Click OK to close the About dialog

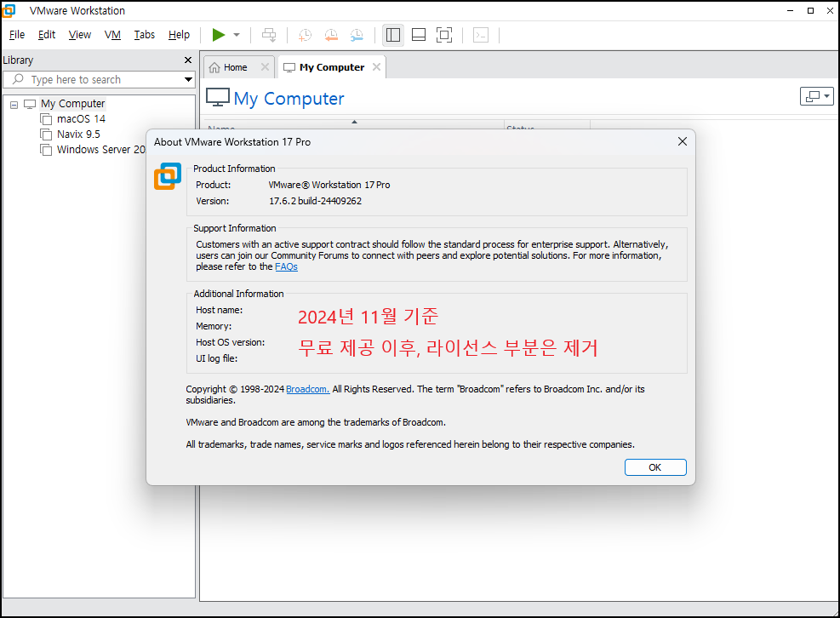pos(655,467)
